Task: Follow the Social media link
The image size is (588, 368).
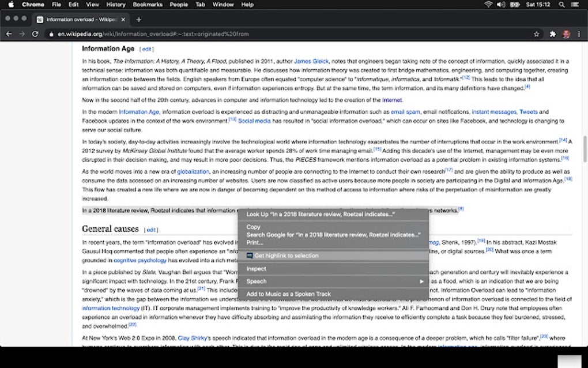Action: (x=254, y=121)
